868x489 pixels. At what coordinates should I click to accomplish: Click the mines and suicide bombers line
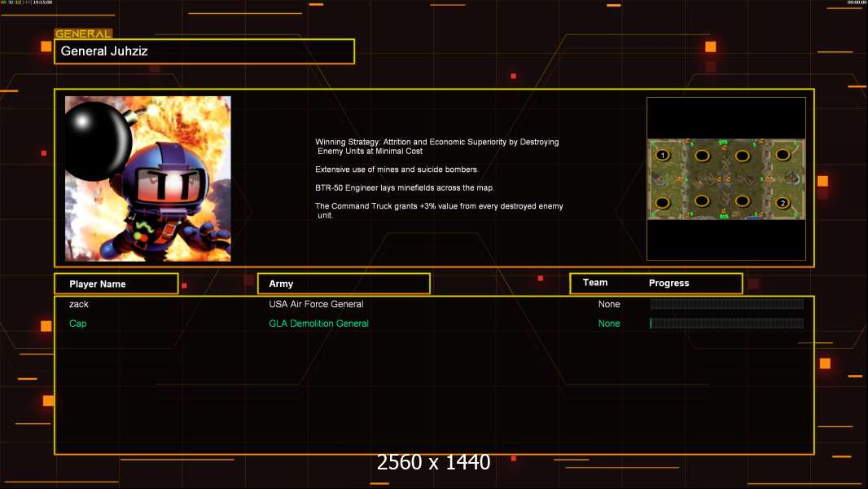(x=397, y=170)
